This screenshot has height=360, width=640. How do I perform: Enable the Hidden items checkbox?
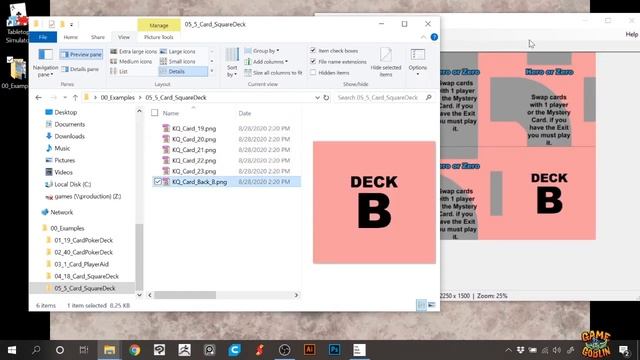[x=313, y=73]
